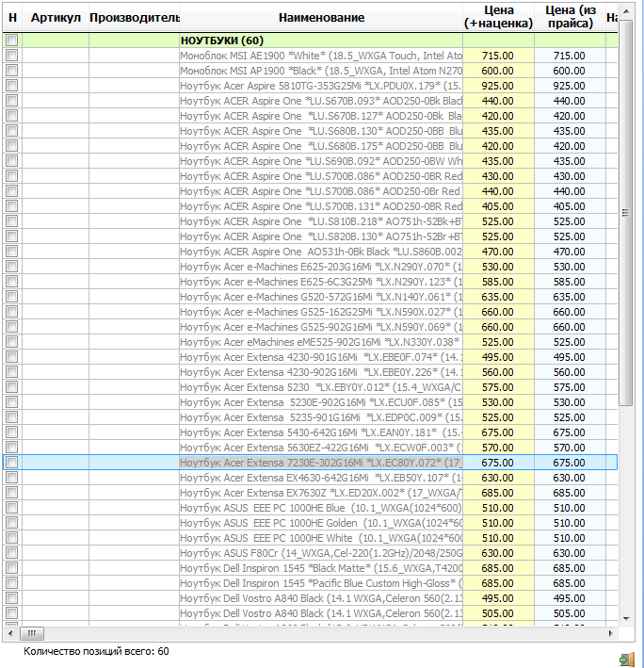Click Количество позиций всего: 60 status text
The height and width of the screenshot is (668, 644).
96,651
